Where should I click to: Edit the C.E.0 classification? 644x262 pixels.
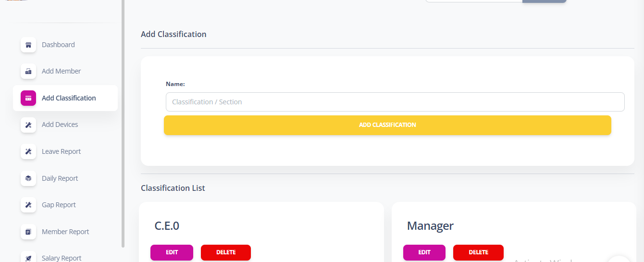(172, 252)
